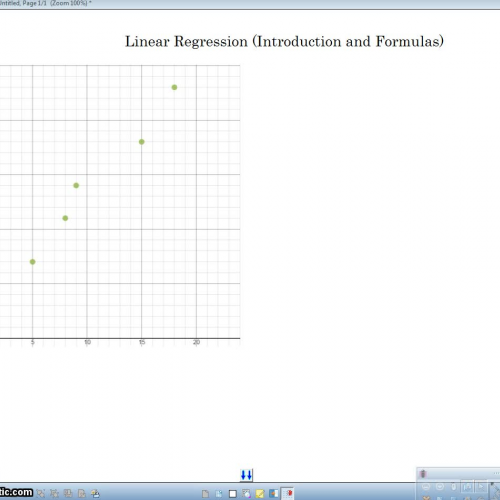Viewport: 500px width, 500px height.
Task: Click the capture icon with magenta dot
Action: [246, 494]
